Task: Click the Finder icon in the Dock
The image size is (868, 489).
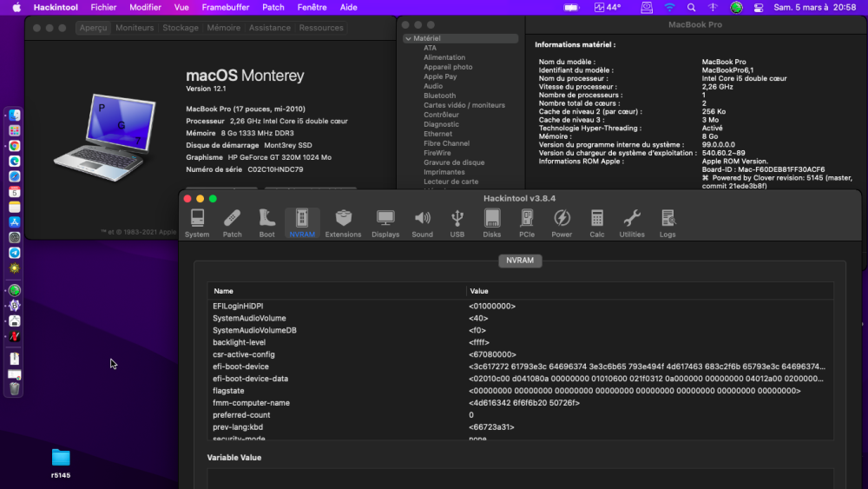Action: (15, 115)
